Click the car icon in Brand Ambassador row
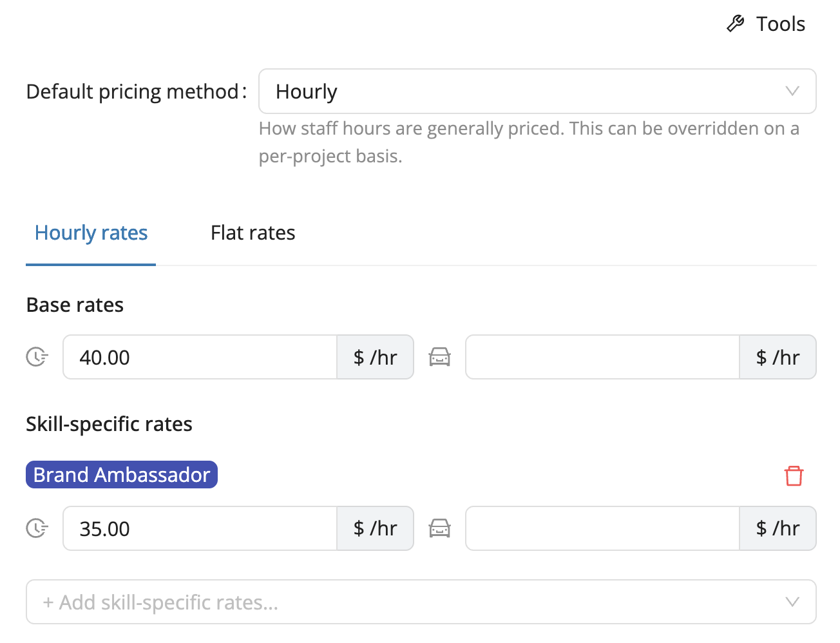The width and height of the screenshot is (840, 643). [439, 528]
